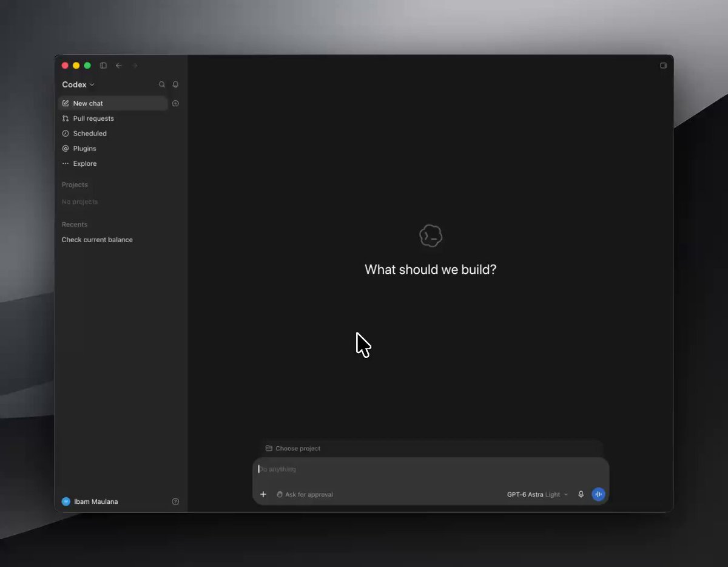Open help via the question mark icon

(x=175, y=502)
